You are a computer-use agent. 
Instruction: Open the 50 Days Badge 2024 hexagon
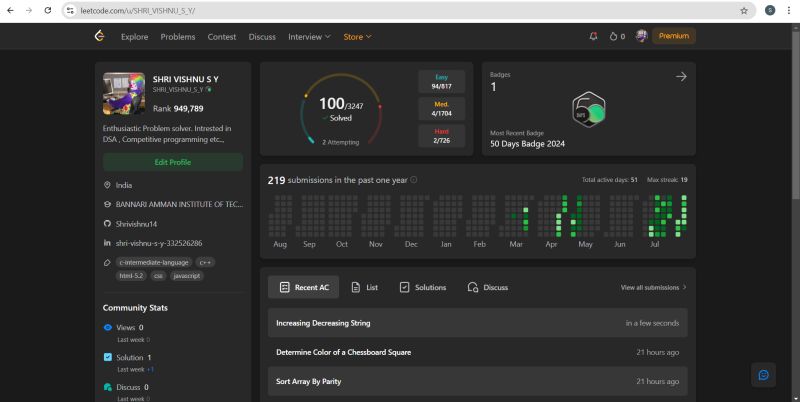[x=588, y=109]
